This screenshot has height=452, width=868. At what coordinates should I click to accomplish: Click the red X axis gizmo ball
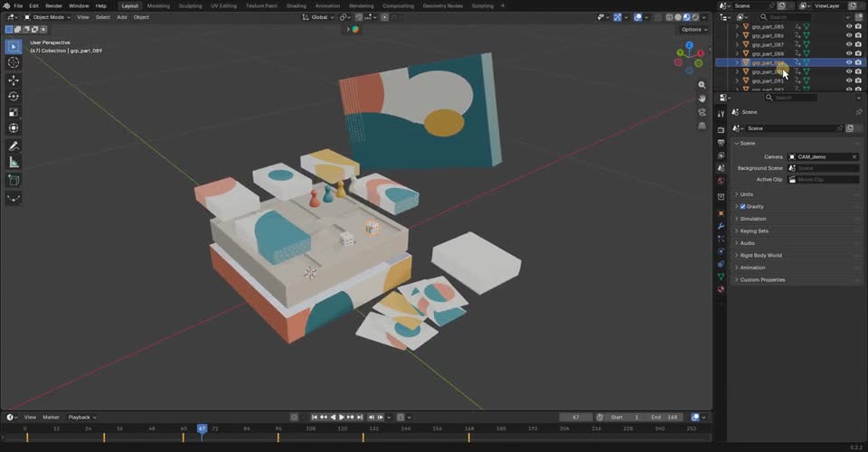(701, 53)
